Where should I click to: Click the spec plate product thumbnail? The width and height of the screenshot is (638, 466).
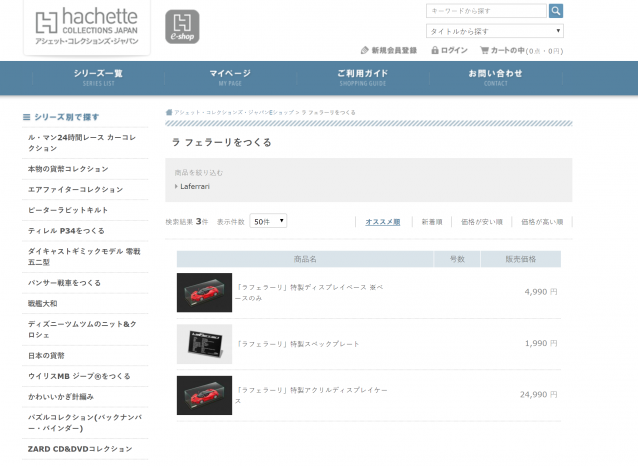tap(204, 344)
